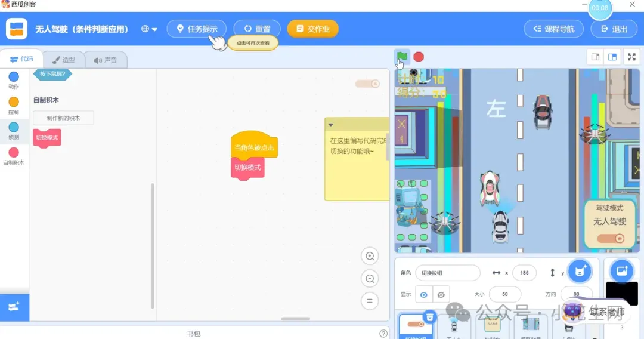Click the 切换模式 block in the script
This screenshot has width=644, height=339.
point(247,168)
